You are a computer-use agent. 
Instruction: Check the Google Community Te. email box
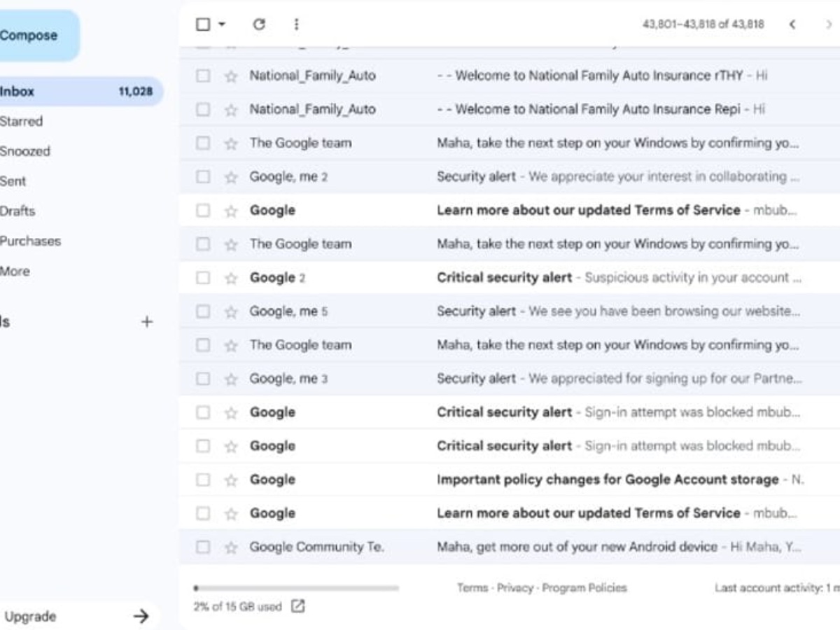pos(203,547)
